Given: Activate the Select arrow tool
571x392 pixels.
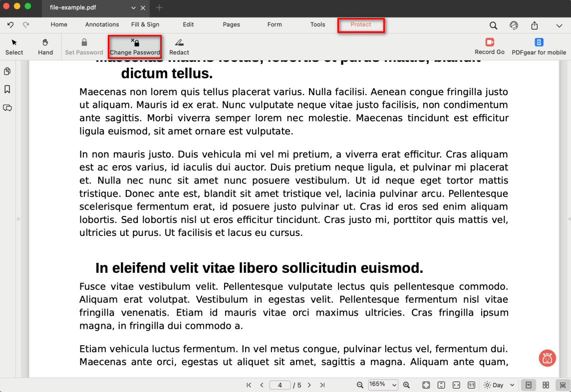Looking at the screenshot, I should click(x=14, y=47).
